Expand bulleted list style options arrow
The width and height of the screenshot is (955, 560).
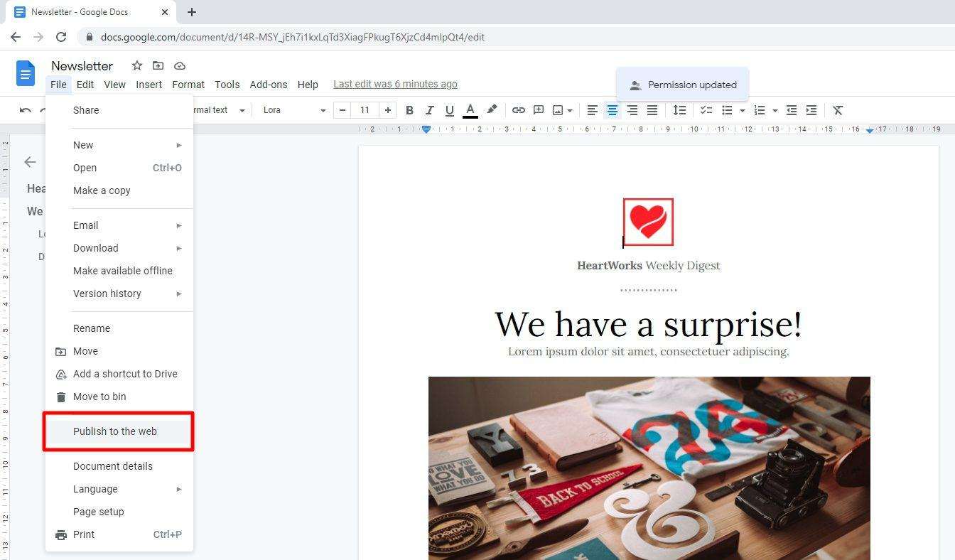click(x=743, y=110)
